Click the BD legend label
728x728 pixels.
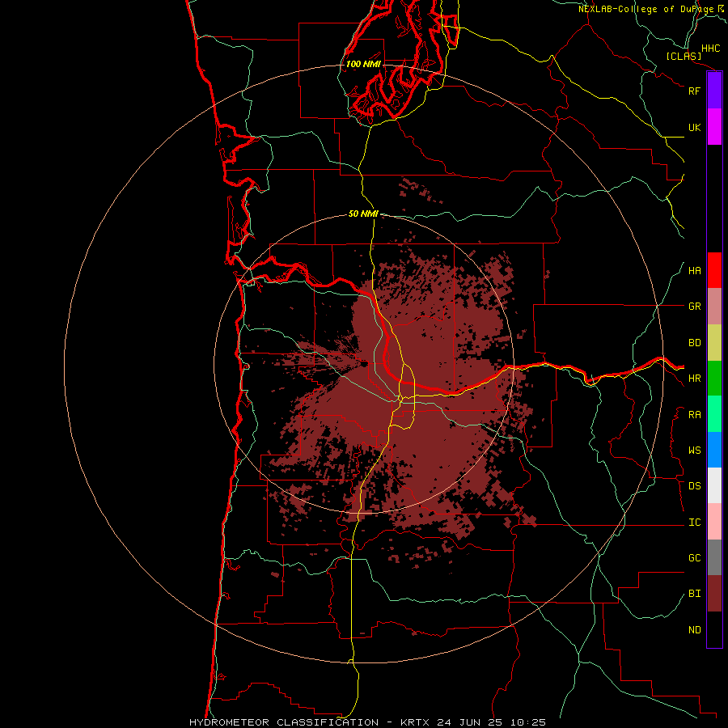pos(694,343)
